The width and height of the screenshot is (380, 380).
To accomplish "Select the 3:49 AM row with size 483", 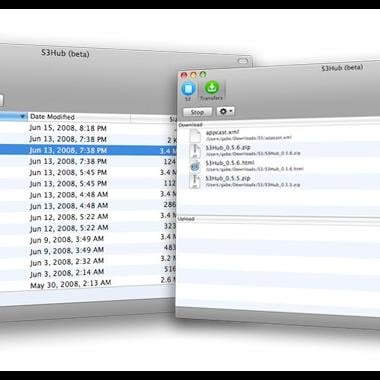I will tap(87, 250).
